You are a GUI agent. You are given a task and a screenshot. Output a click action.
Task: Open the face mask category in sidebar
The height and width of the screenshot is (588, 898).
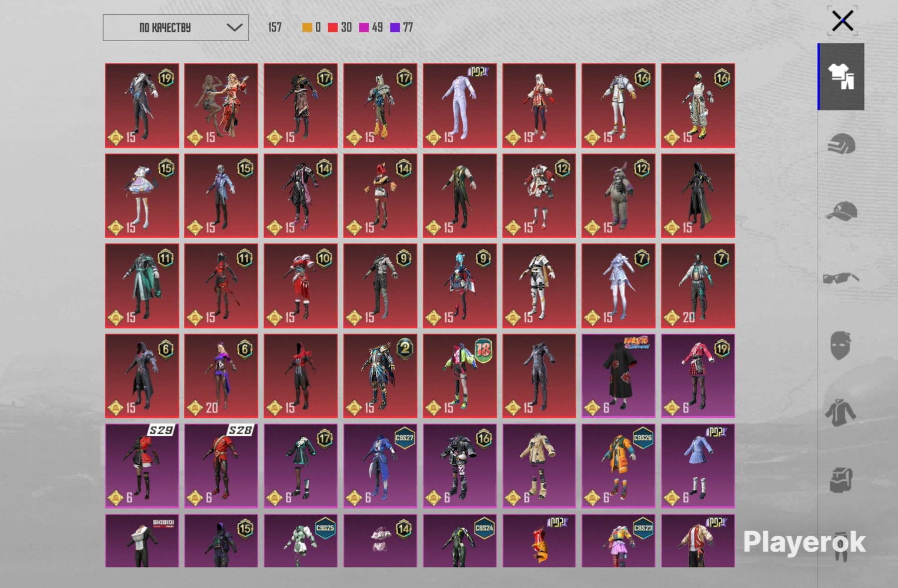[x=841, y=345]
